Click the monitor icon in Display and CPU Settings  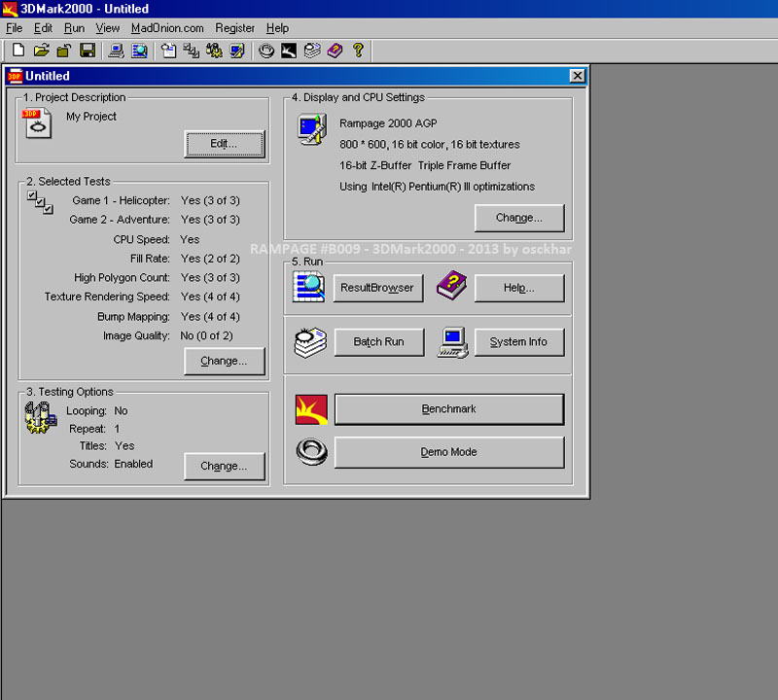pos(312,129)
